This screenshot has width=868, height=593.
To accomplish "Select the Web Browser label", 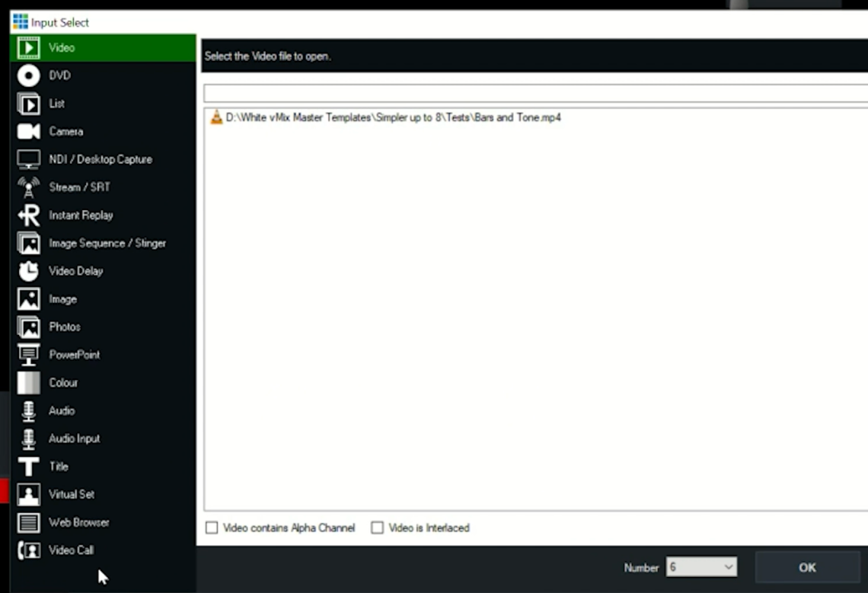I will 78,522.
